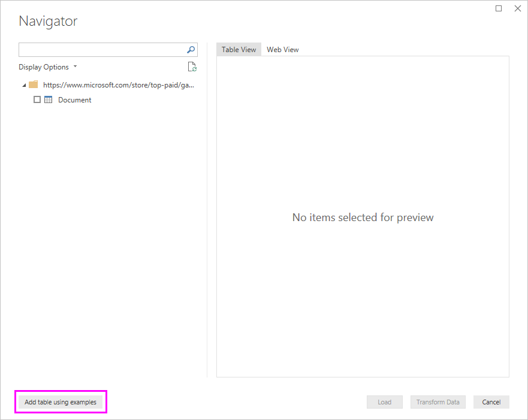Click the Transform Data button
Viewport: 528px width, 420px height.
(438, 402)
